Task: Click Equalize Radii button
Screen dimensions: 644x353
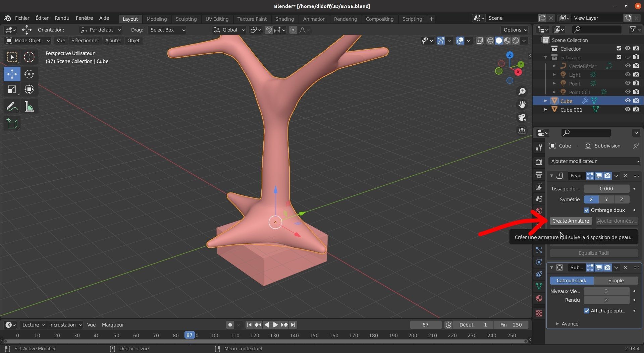Action: [594, 253]
